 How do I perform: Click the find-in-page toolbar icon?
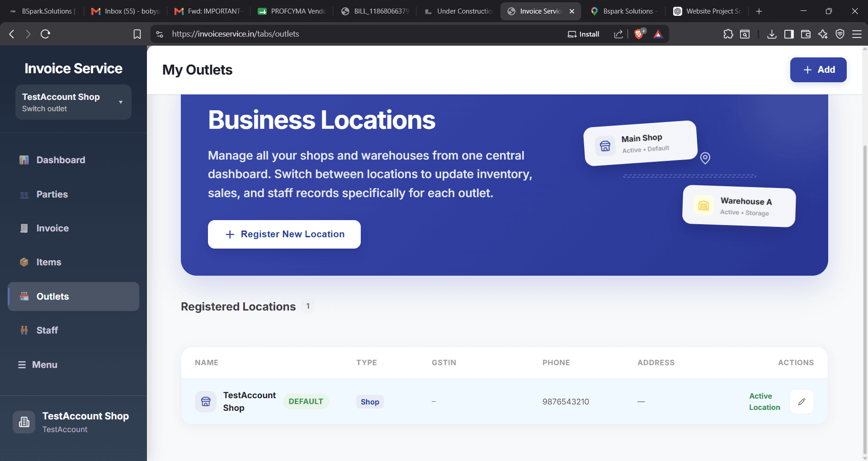point(745,34)
